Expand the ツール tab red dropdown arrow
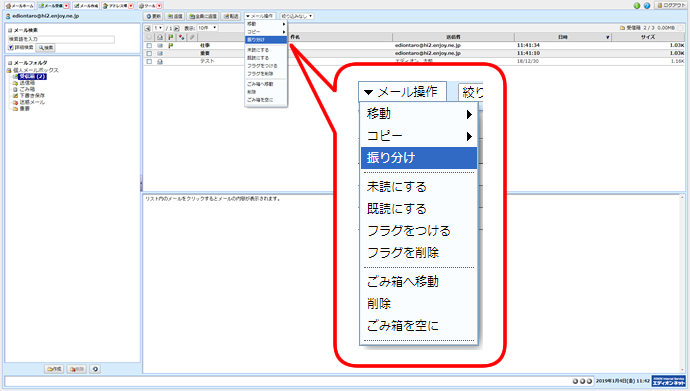Image resolution: width=690 pixels, height=391 pixels. point(160,6)
